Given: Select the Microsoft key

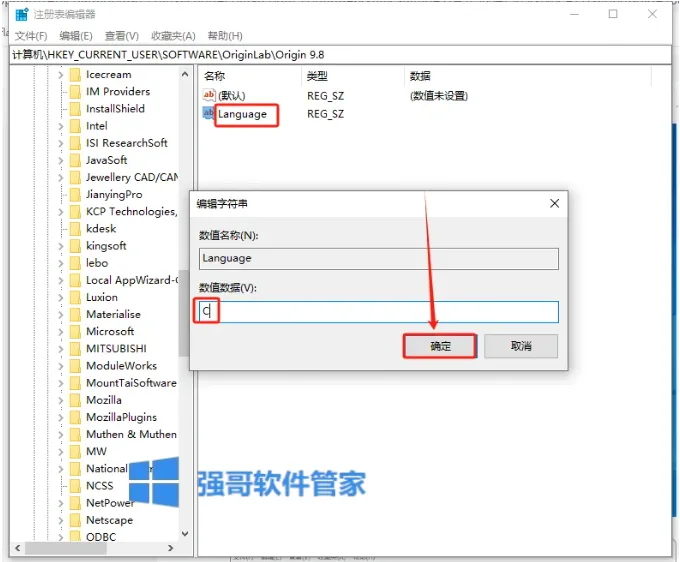Looking at the screenshot, I should click(x=110, y=332).
